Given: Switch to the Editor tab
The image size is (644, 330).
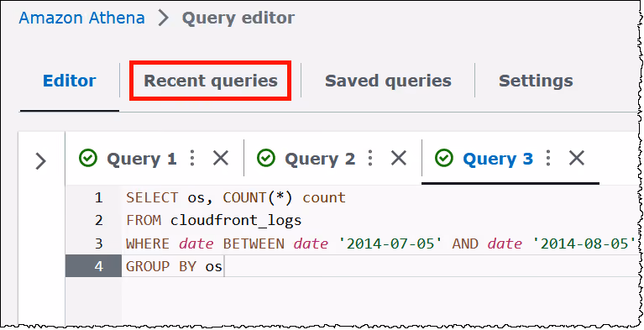Looking at the screenshot, I should pos(70,81).
